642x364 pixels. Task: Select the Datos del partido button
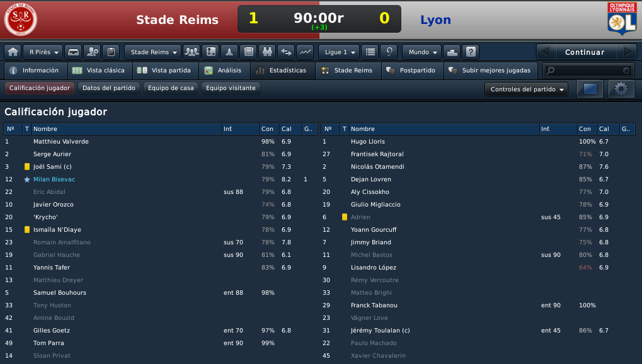[109, 88]
